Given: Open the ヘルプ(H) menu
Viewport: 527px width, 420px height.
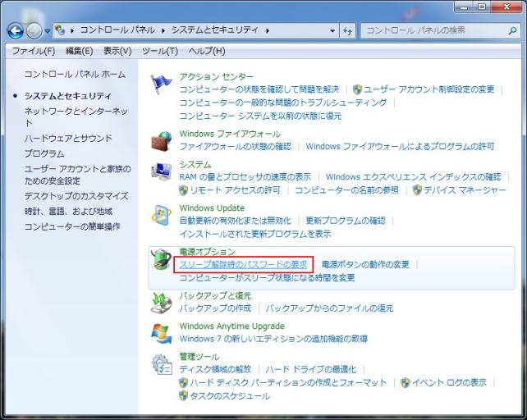Looking at the screenshot, I should coord(207,51).
